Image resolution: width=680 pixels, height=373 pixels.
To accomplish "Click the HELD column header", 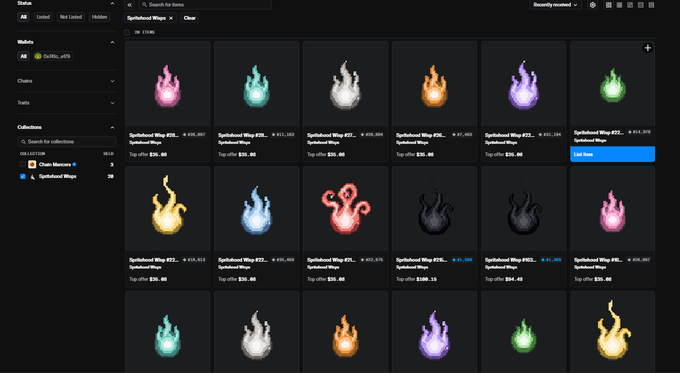I will coord(108,154).
